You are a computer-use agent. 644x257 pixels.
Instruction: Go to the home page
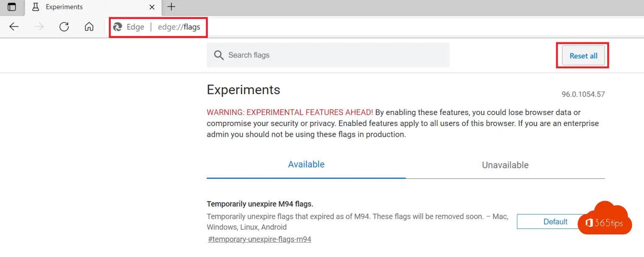point(89,27)
